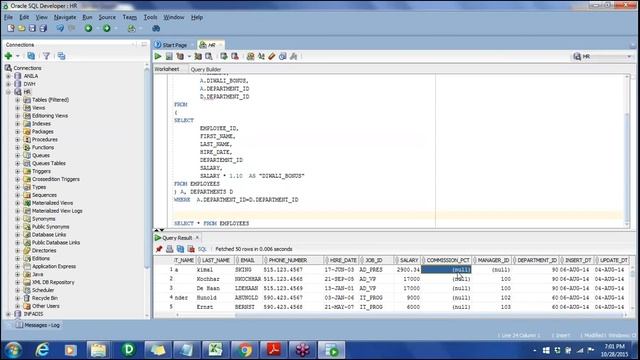Click the print icon in Query Result toolbar
Screen dimensions: 640x360
(169, 249)
